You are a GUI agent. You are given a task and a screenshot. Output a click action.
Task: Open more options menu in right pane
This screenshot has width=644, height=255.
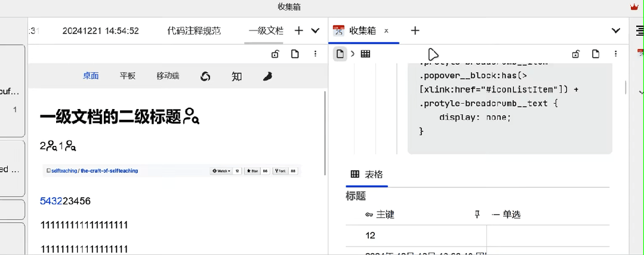tap(616, 54)
